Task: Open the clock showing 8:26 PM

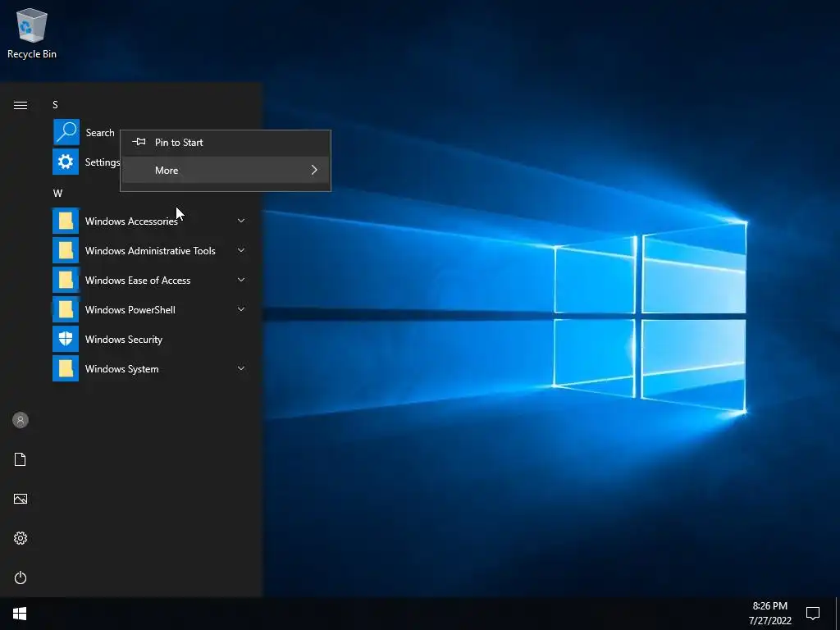Action: [x=769, y=606]
